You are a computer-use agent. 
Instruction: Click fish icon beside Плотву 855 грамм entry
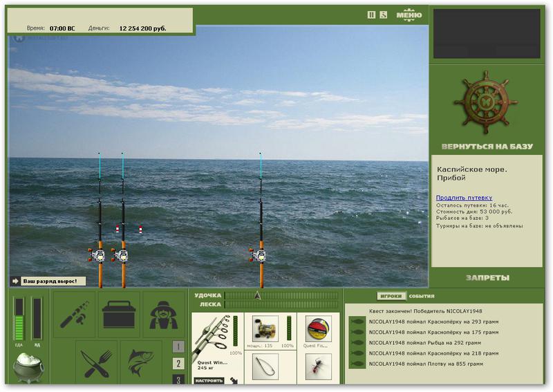[x=357, y=364]
